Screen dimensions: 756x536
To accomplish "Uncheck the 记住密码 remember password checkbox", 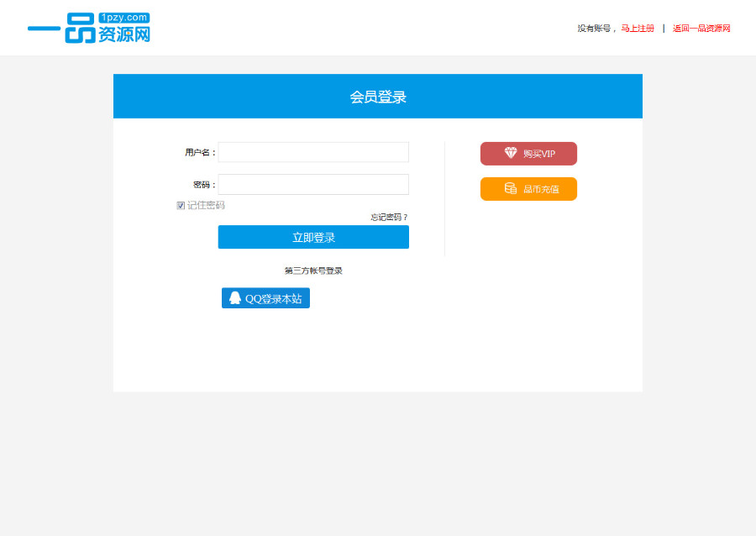I will [181, 204].
